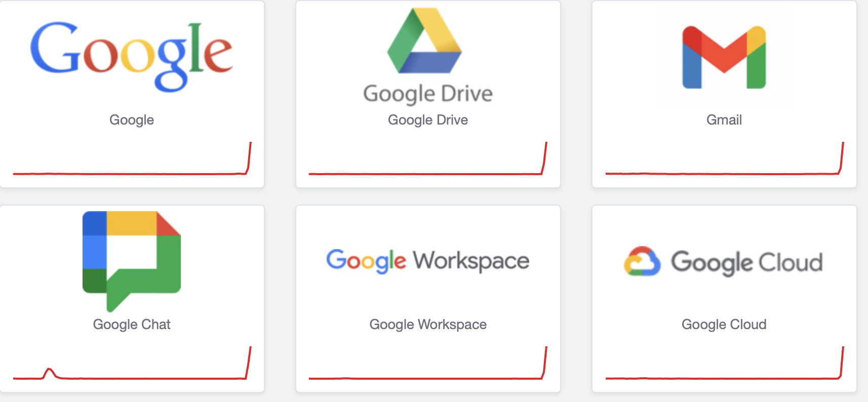Image resolution: width=868 pixels, height=402 pixels.
Task: Click the multicolor Google logo
Action: click(132, 57)
